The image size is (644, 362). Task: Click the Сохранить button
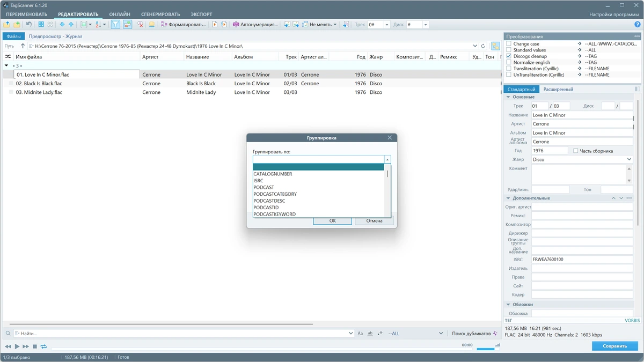point(614,346)
